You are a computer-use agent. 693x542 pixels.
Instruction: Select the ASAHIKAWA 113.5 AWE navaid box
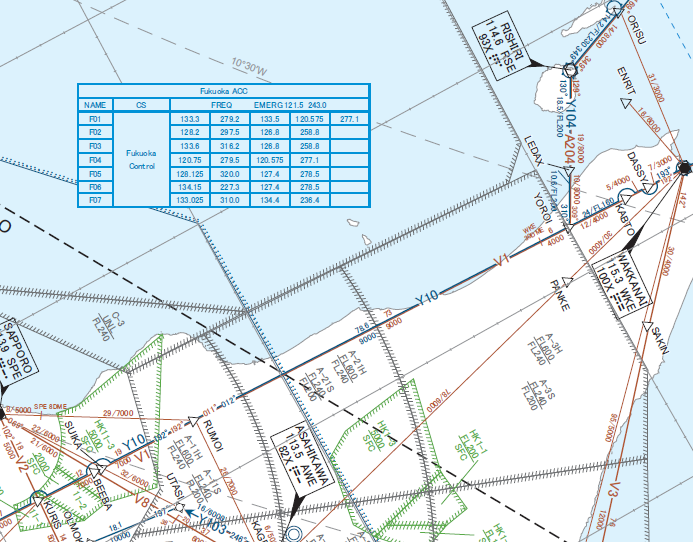302,459
